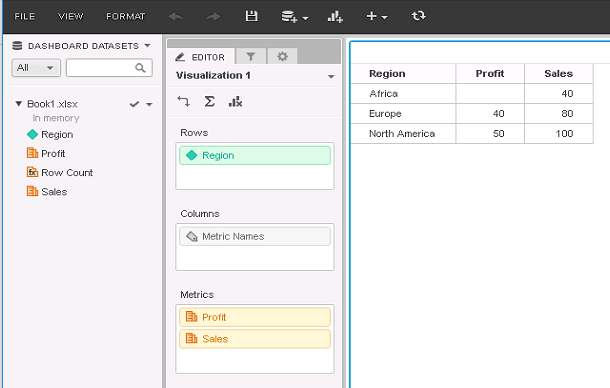Select Region item in Rows drop zone
Screen dimensions: 610x388
(x=255, y=155)
